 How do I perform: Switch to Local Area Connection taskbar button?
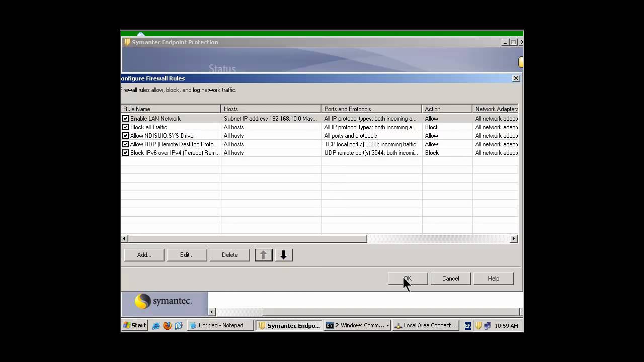click(426, 325)
